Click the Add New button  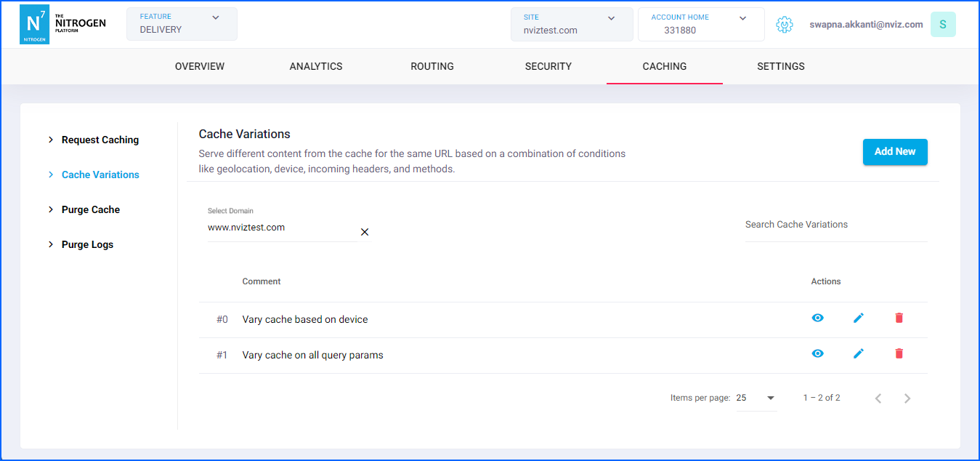click(x=894, y=152)
